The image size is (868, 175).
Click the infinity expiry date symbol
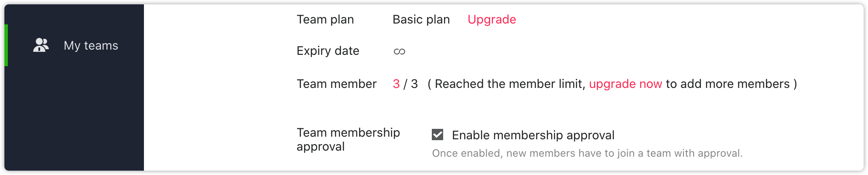(x=400, y=51)
